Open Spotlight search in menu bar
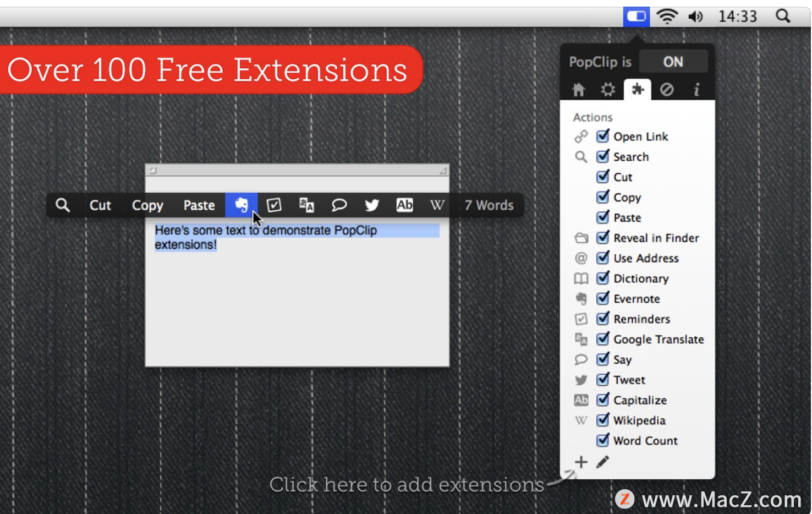Screen dimensions: 812x514 tap(783, 16)
